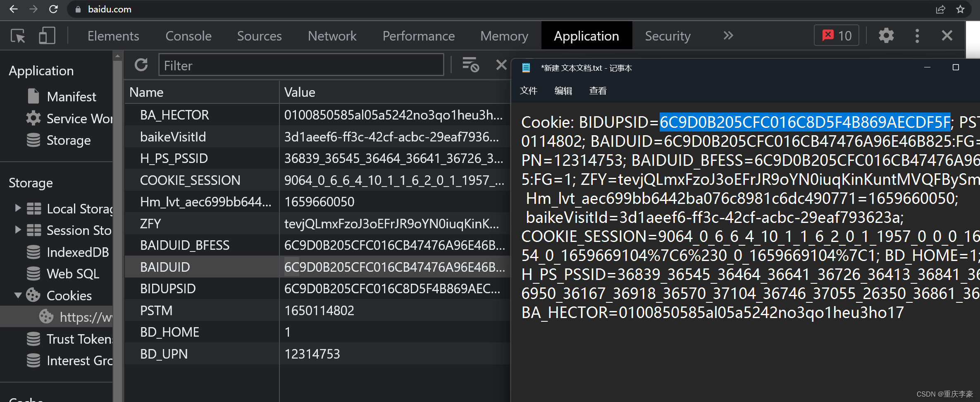Screen dimensions: 980x402
Task: Select the BD_UPN cookie row
Action: pos(317,354)
